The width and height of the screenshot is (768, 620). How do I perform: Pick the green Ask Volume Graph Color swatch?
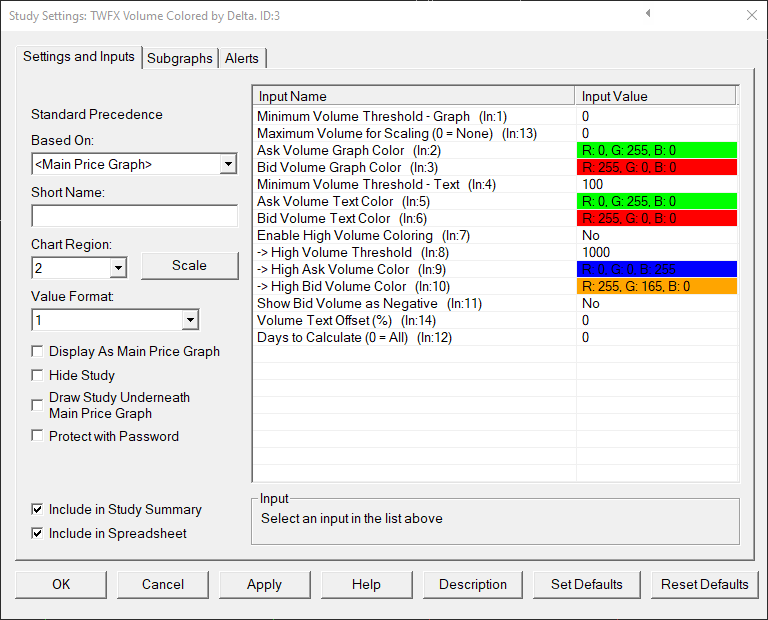657,150
